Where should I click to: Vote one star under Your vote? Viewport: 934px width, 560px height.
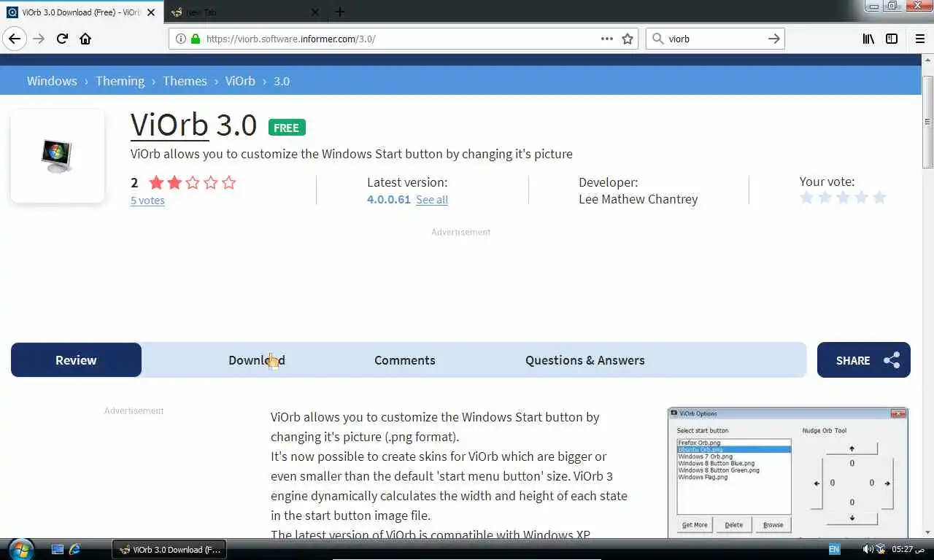(807, 198)
